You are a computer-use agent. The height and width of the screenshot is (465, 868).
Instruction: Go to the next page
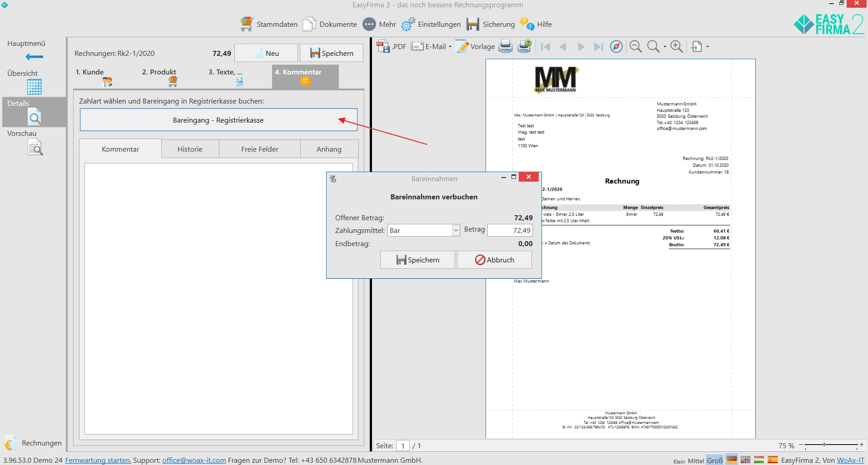581,47
